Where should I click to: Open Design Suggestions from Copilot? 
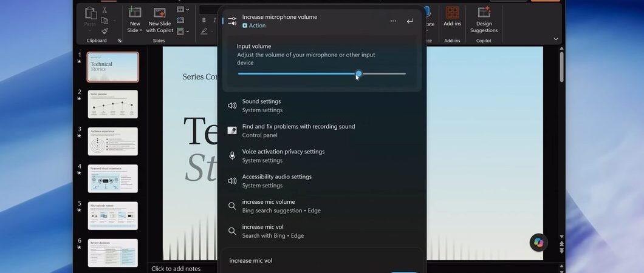[x=484, y=19]
